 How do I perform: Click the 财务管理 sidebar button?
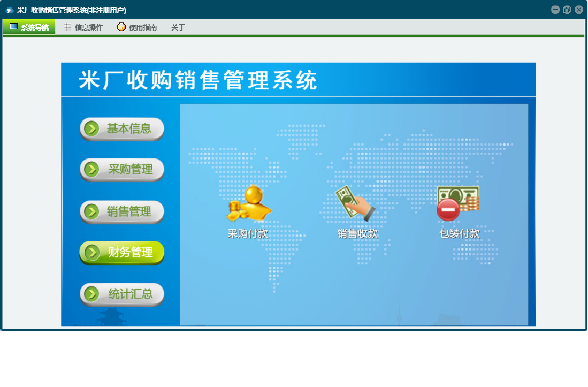pyautogui.click(x=122, y=252)
